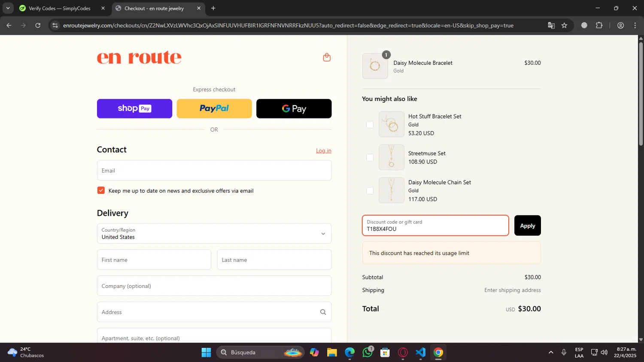Open Visual Studio Code from the taskbar
The image size is (644, 362).
coord(420,353)
